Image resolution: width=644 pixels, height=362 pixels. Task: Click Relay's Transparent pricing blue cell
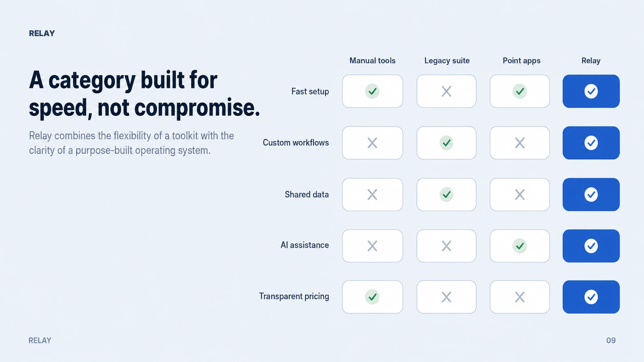click(x=591, y=297)
